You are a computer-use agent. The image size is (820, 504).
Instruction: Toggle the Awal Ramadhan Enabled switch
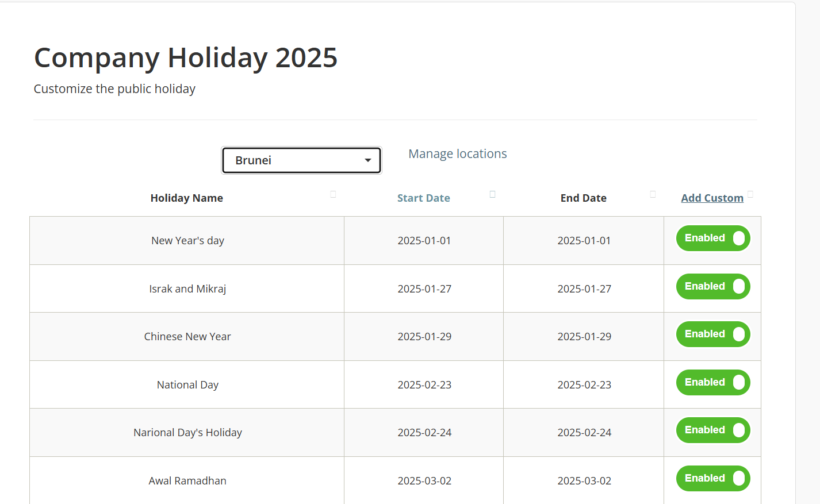point(713,478)
